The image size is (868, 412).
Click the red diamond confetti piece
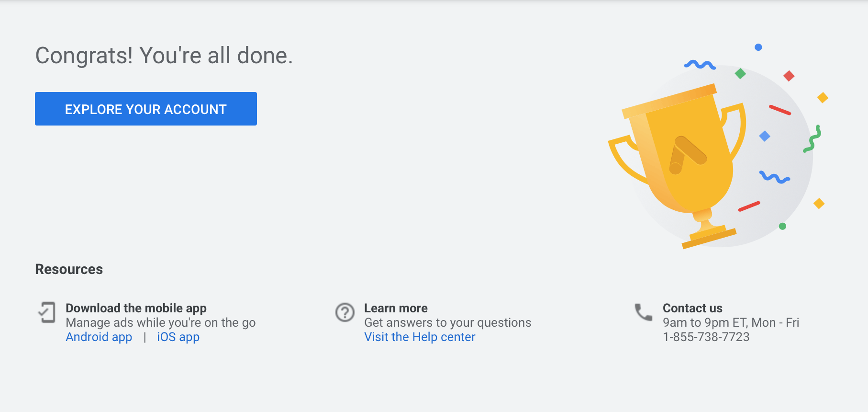tap(789, 76)
